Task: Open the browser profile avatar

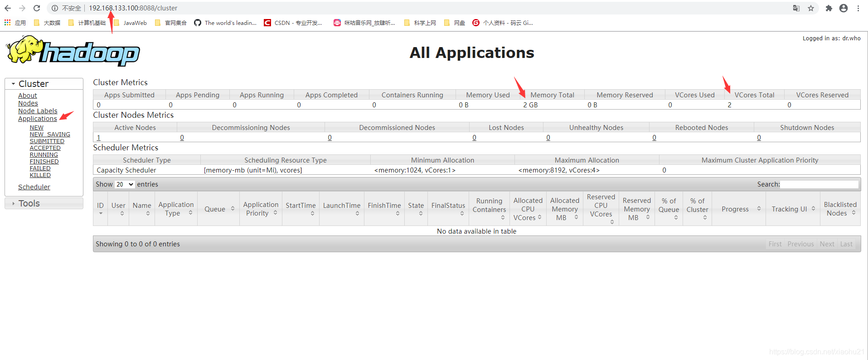Action: tap(844, 8)
